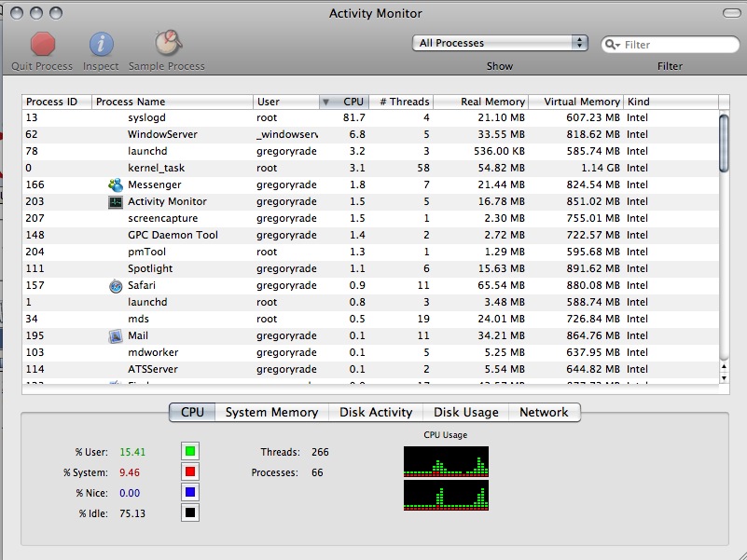
Task: Open the Inspect info icon
Action: pos(101,44)
